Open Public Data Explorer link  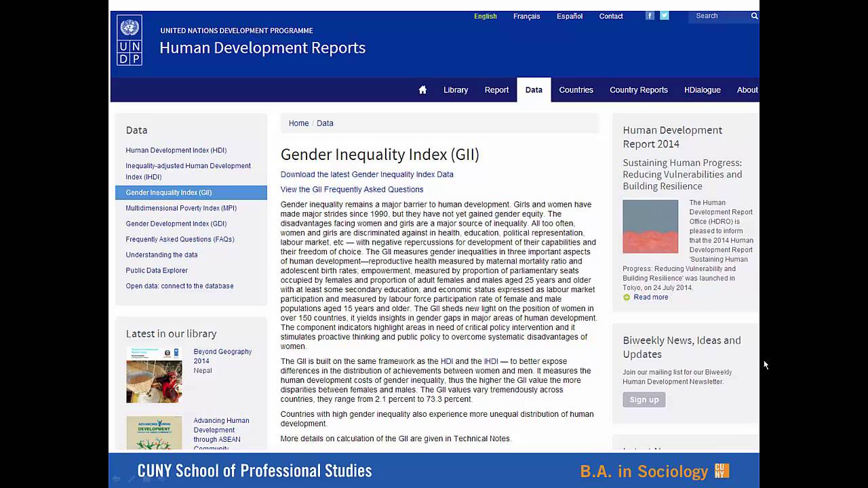coord(157,270)
